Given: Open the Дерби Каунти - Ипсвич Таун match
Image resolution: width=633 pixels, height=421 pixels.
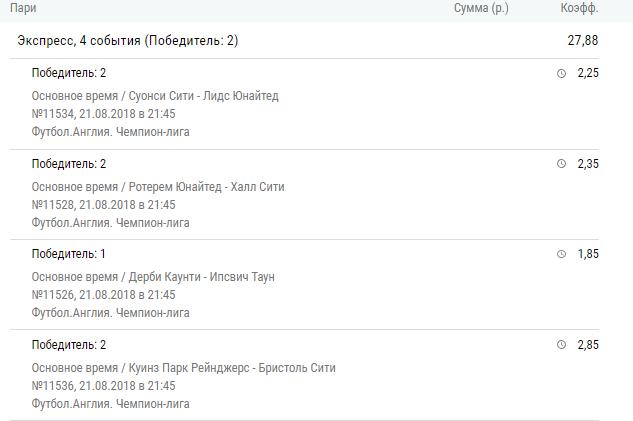Looking at the screenshot, I should pos(201,277).
